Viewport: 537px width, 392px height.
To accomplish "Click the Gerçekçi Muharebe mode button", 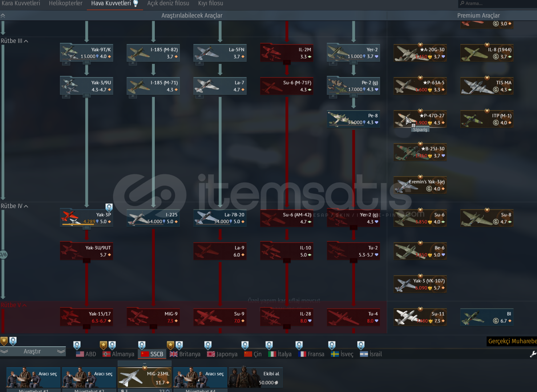I will [x=512, y=341].
